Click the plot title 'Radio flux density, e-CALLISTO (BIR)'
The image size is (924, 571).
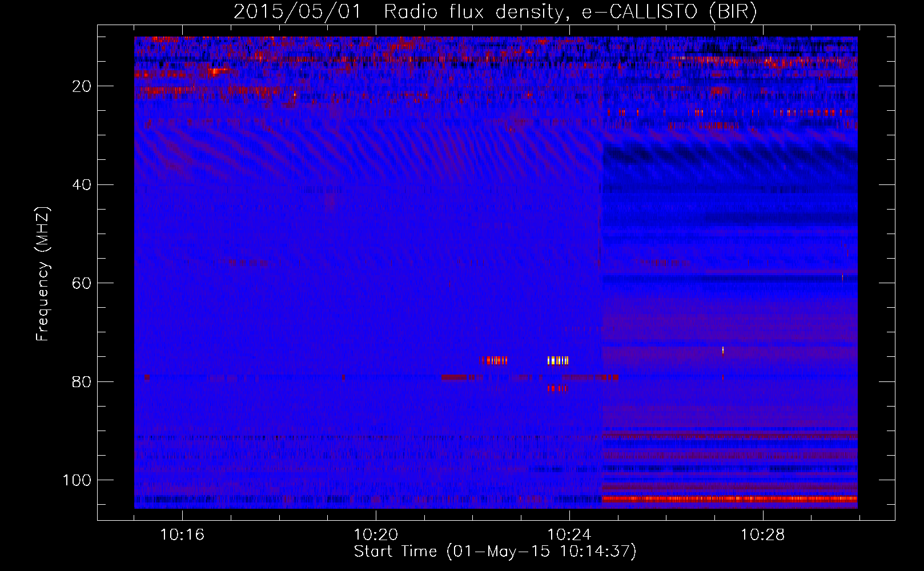coord(570,11)
